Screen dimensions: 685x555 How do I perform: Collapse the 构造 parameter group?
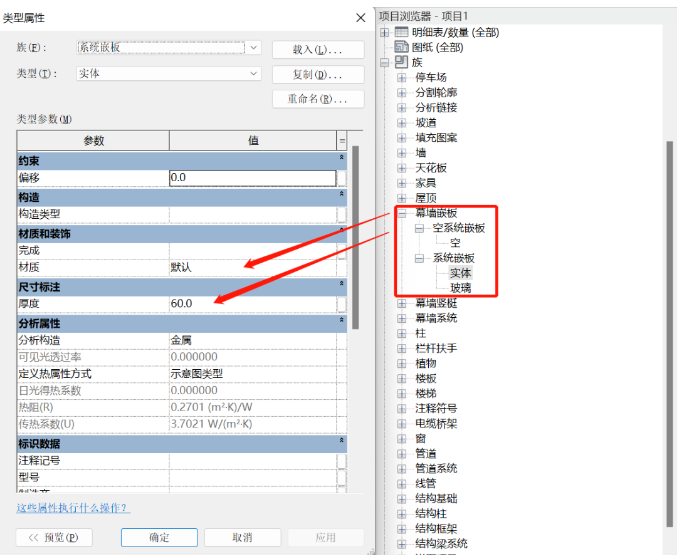[x=342, y=194]
